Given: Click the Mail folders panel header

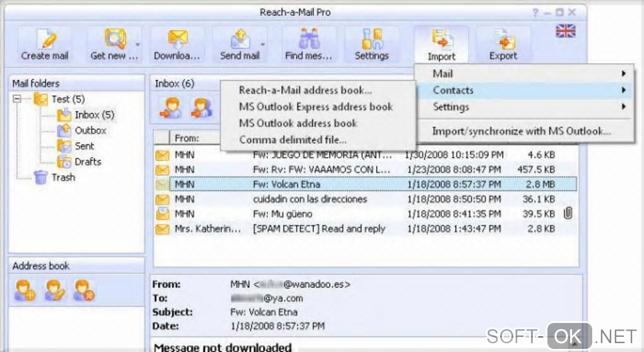Looking at the screenshot, I should tap(77, 83).
